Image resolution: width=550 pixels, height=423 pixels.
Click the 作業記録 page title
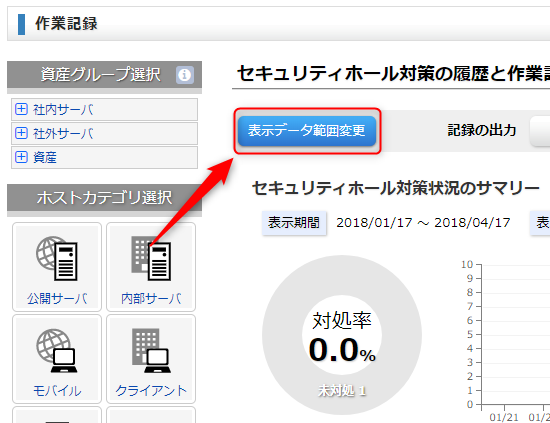66,24
